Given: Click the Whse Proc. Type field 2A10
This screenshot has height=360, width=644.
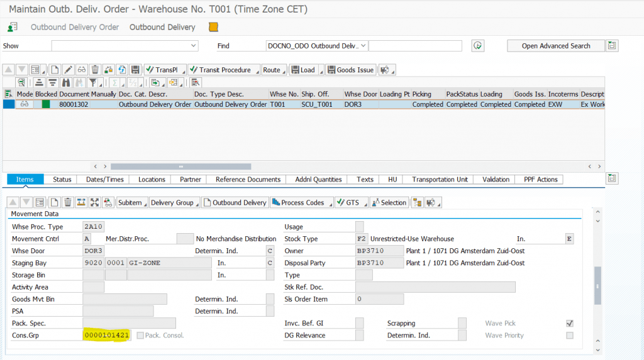Looking at the screenshot, I should (x=93, y=227).
